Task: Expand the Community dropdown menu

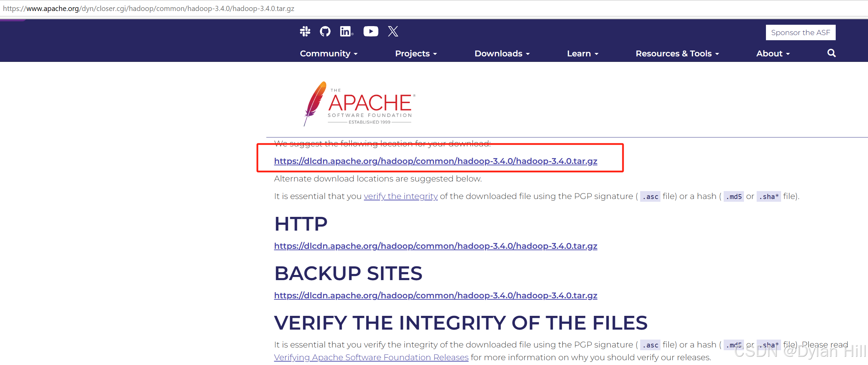Action: click(329, 54)
